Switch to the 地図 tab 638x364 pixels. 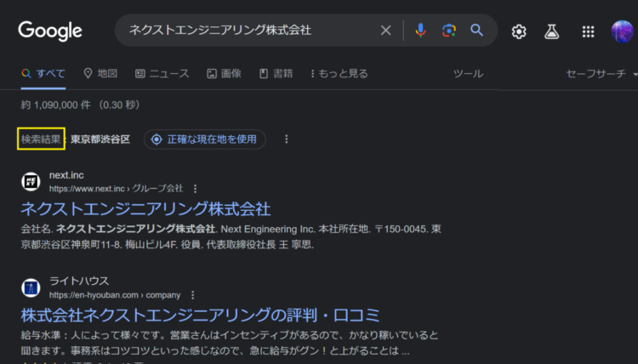100,74
